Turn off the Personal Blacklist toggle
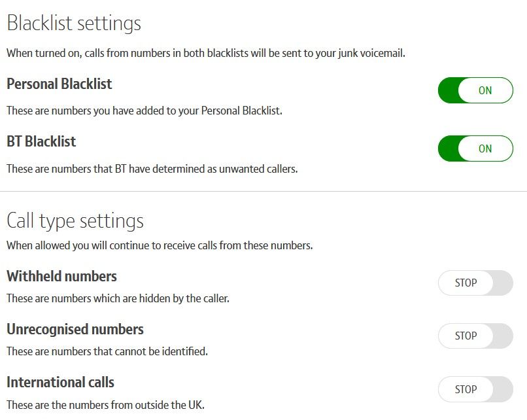This screenshot has height=420, width=527. click(475, 91)
